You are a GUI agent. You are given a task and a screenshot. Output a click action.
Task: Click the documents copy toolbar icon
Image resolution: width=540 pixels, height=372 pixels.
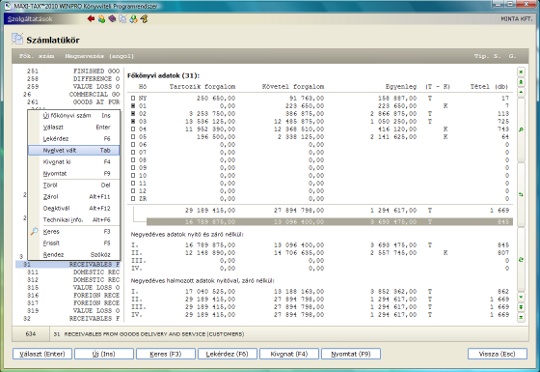123,19
